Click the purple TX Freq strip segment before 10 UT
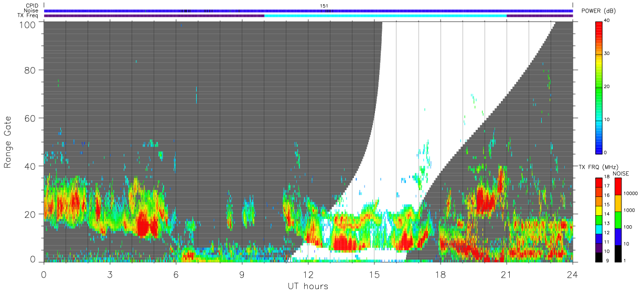The width and height of the screenshot is (644, 297). (x=154, y=16)
